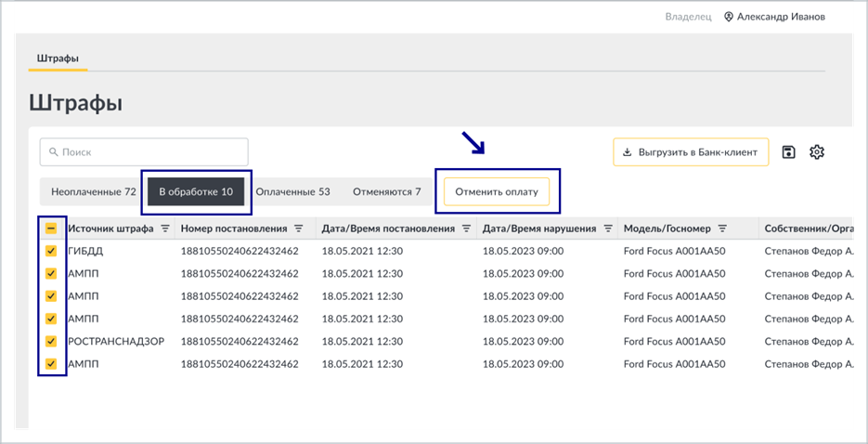868x444 pixels.
Task: Uncheck the ГИБДД row checkbox
Action: click(51, 251)
